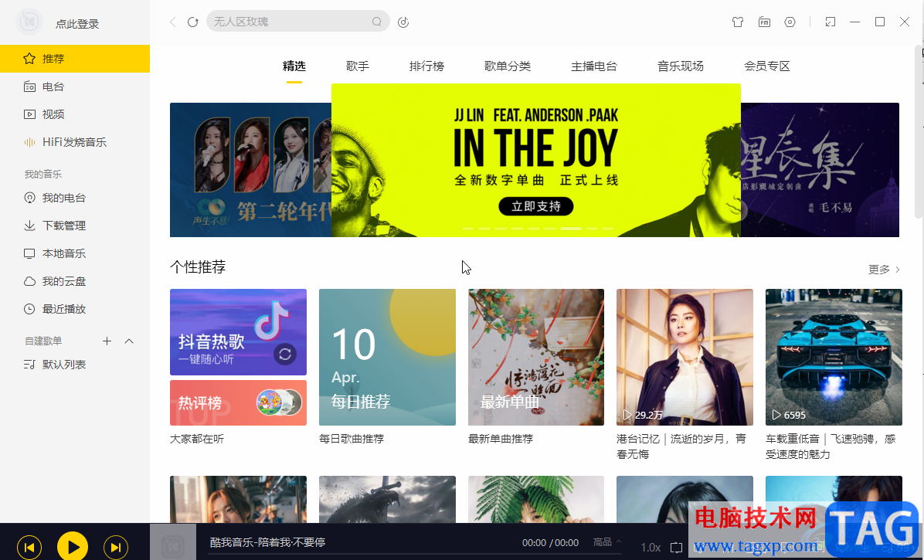The image size is (924, 560).
Task: Switch to mini mode window icon
Action: [x=831, y=22]
